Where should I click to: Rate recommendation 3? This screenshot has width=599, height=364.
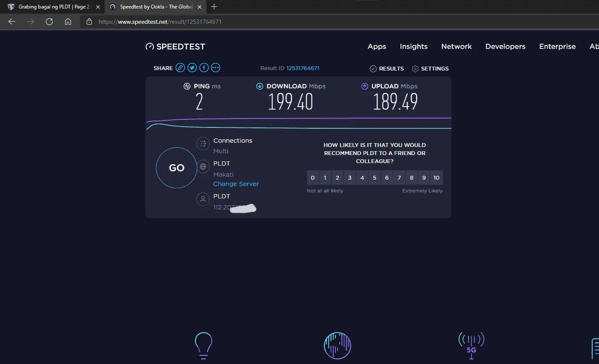[350, 178]
